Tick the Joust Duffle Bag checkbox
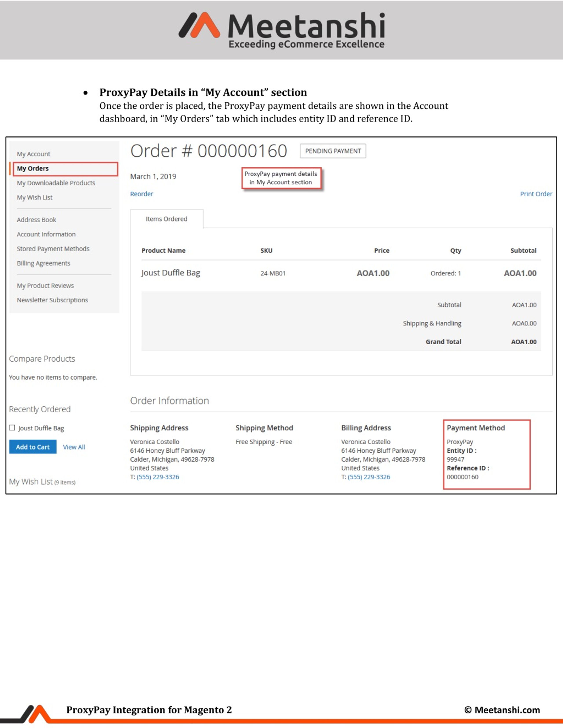Image resolution: width=563 pixels, height=728 pixels. pyautogui.click(x=12, y=428)
